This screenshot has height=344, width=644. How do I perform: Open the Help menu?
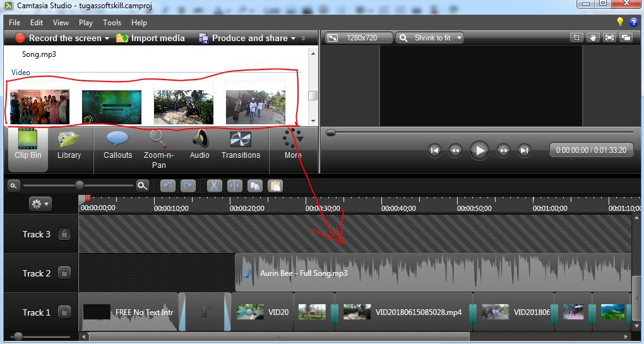[139, 23]
